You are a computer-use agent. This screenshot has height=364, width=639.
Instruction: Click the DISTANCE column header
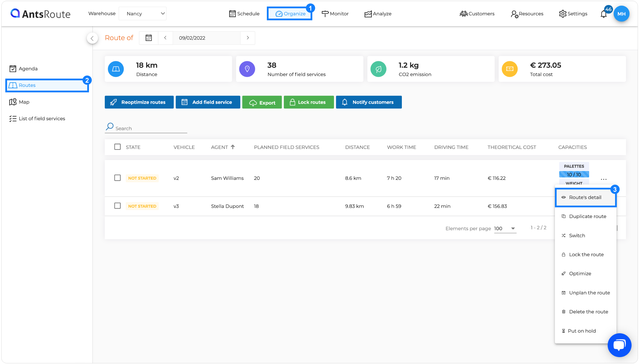point(357,147)
